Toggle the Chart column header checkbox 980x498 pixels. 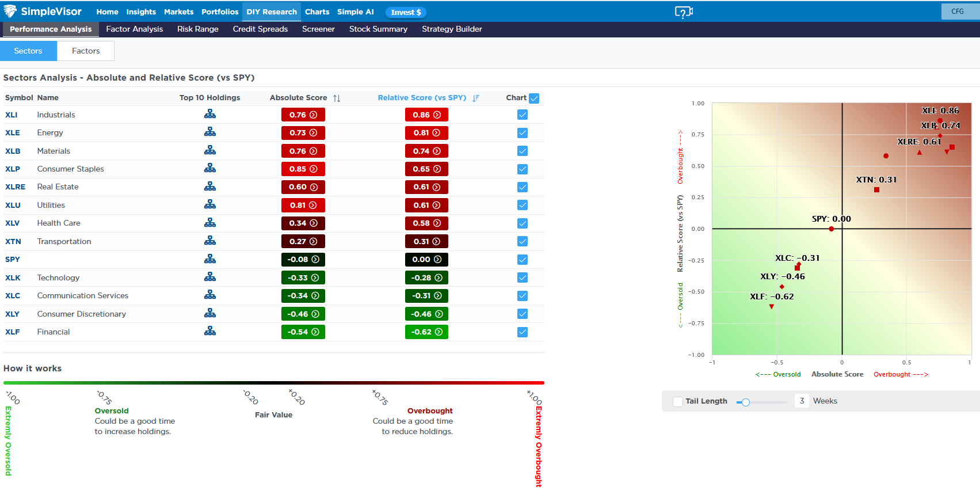pos(534,98)
